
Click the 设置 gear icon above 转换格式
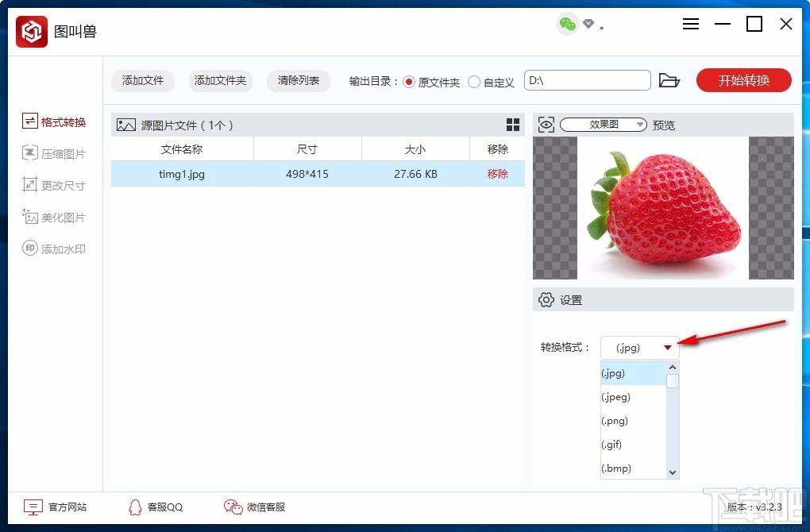point(546,299)
